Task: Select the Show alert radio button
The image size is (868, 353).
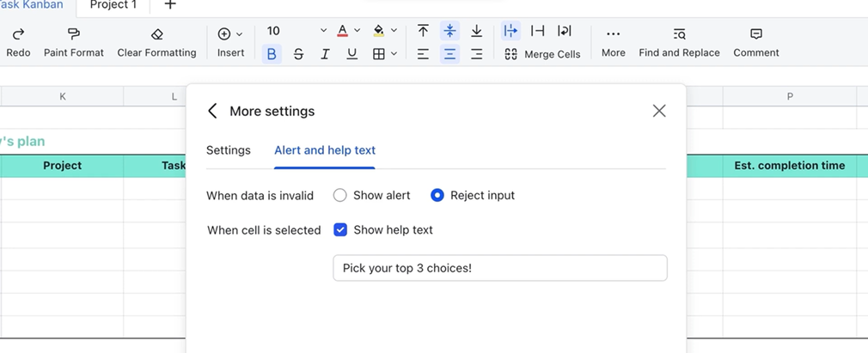Action: (x=340, y=195)
